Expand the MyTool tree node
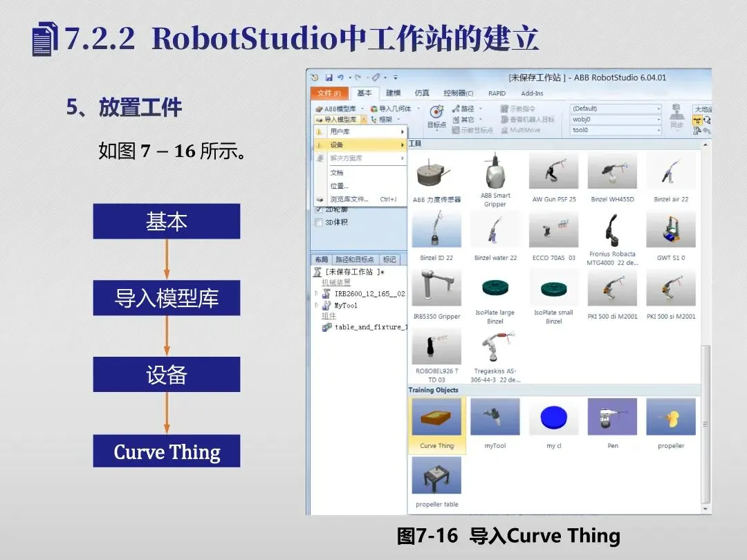This screenshot has width=747, height=560. (316, 306)
